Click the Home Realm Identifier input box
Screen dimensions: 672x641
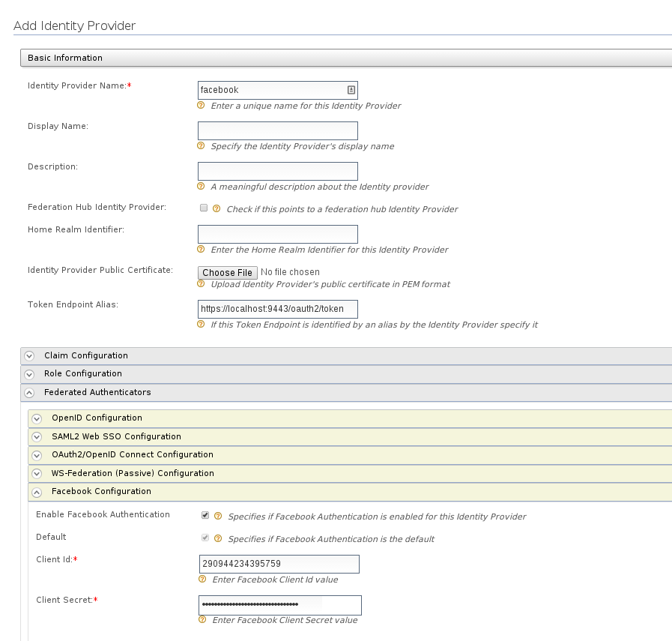[x=278, y=234]
